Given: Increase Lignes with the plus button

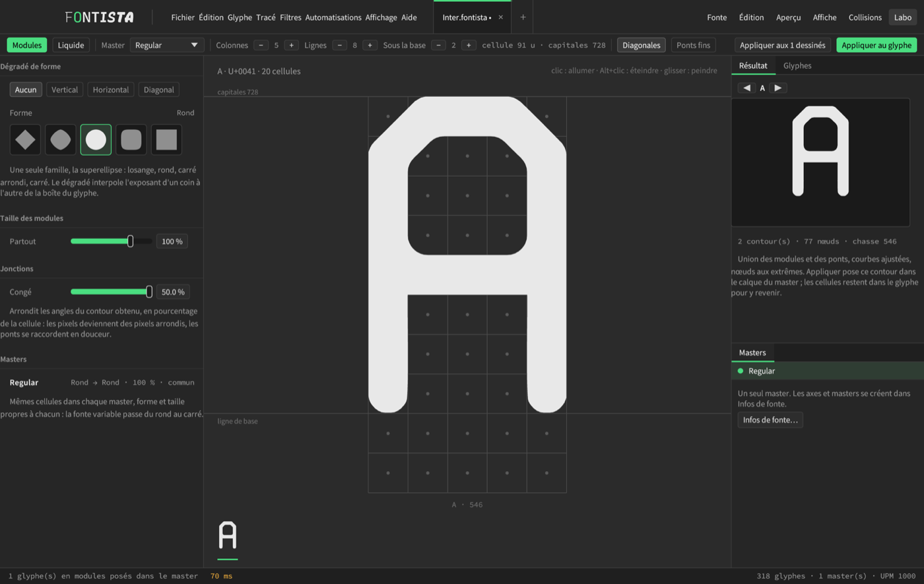Looking at the screenshot, I should [x=370, y=45].
